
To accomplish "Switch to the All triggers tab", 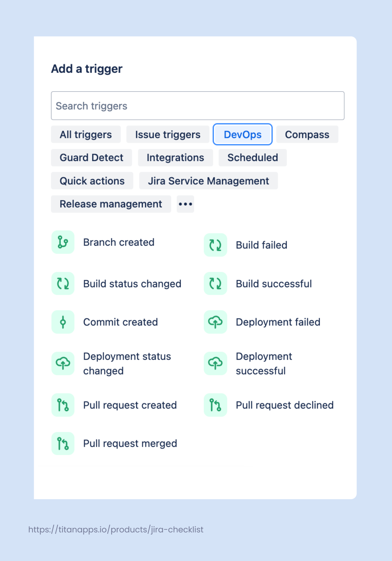I will tap(86, 134).
